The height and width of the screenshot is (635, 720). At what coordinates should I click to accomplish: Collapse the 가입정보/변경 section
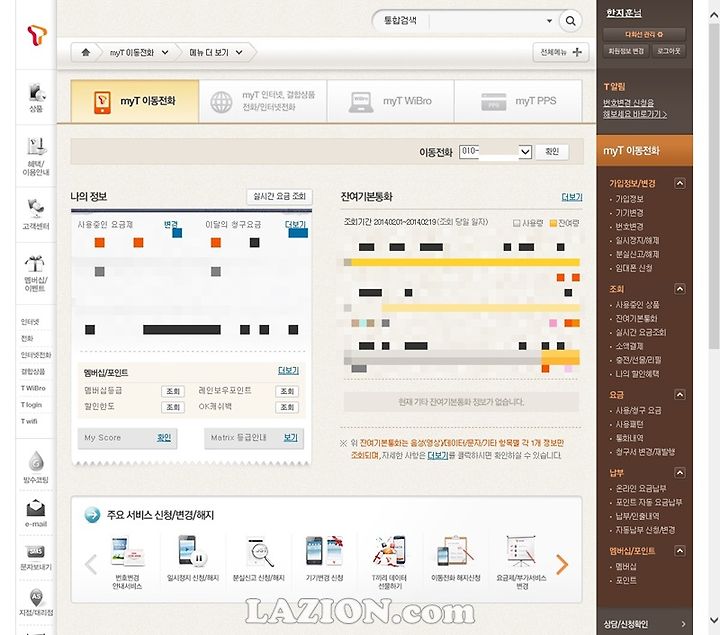[x=680, y=184]
